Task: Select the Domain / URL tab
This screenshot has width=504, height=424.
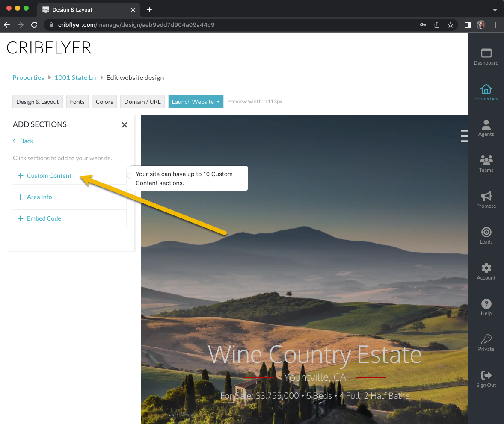Action: click(142, 101)
